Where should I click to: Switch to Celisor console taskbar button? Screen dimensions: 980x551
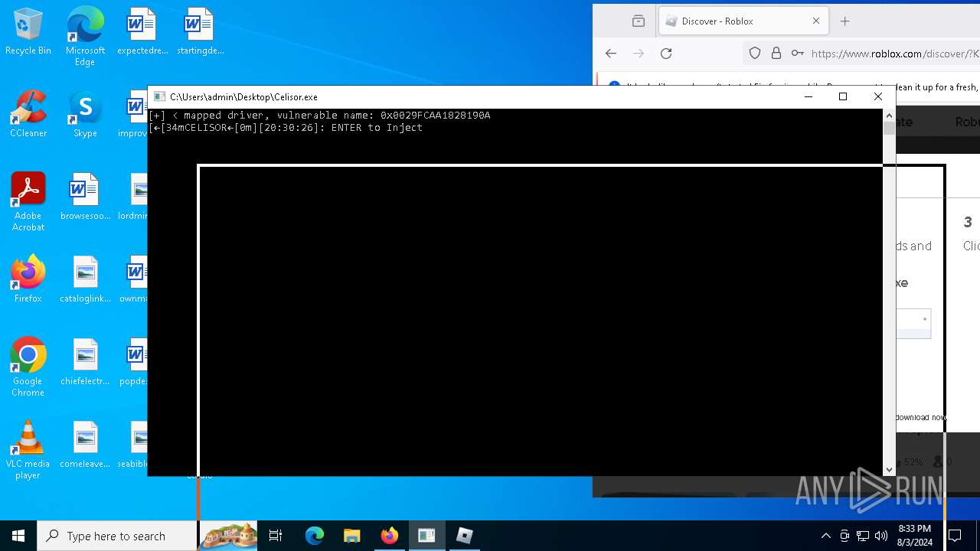426,536
